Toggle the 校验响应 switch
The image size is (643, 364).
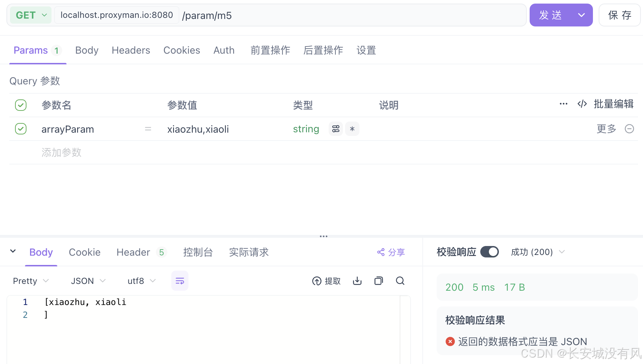[x=490, y=252]
